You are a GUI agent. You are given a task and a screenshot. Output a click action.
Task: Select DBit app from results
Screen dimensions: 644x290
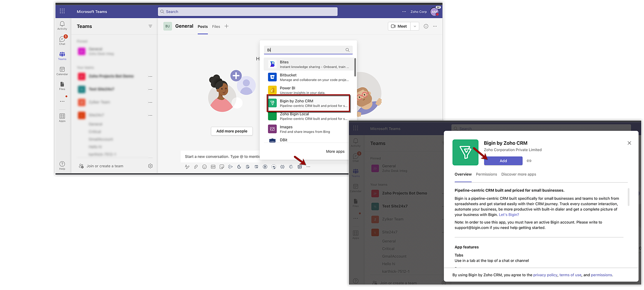[309, 140]
